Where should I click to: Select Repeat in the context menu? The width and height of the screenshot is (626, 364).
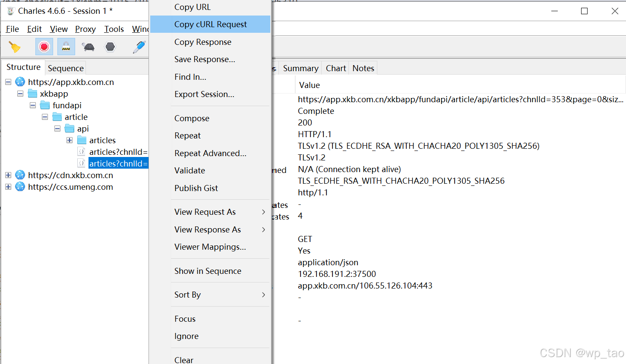pos(210,135)
